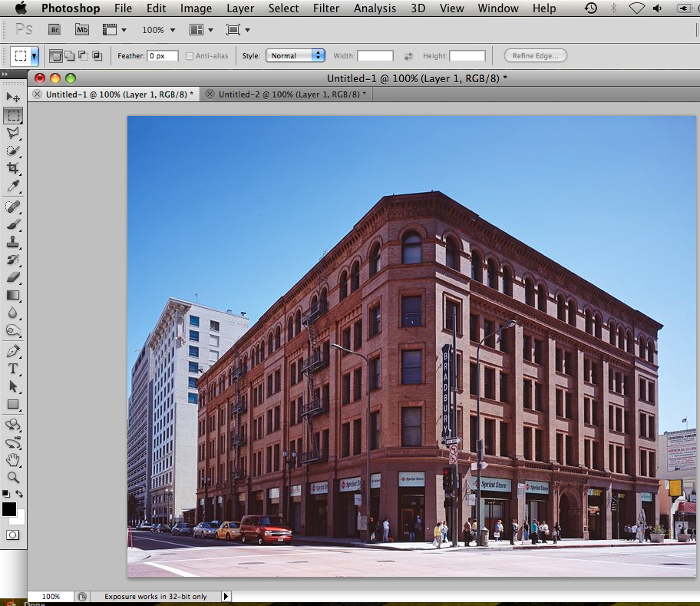Image resolution: width=700 pixels, height=606 pixels.
Task: Close the Untitled-2 tab
Action: coord(210,94)
